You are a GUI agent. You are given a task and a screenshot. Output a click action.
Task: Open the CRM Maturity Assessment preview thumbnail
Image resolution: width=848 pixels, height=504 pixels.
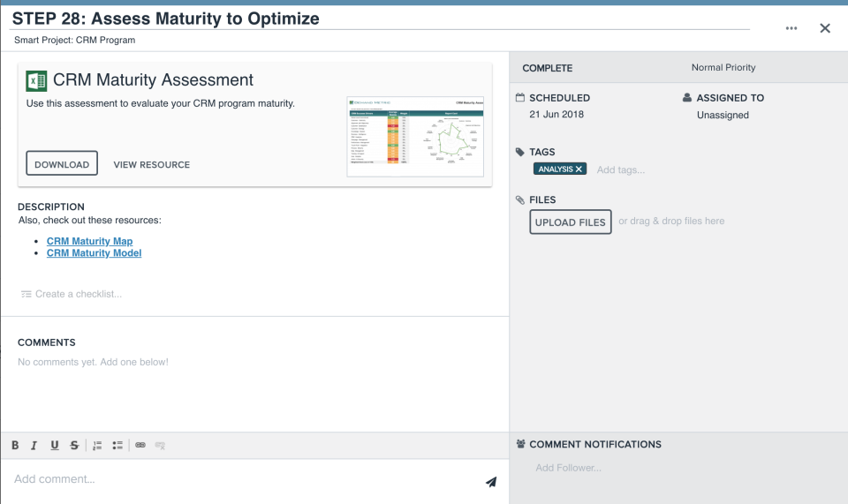coord(415,137)
